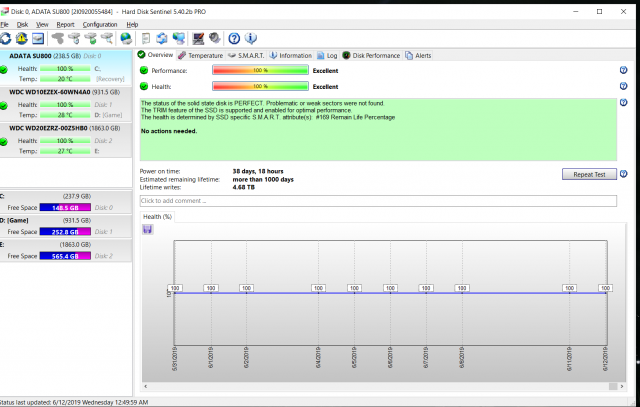Click the help icon beside the Performance bar
Image resolution: width=640 pixels, height=407 pixels.
(x=623, y=72)
